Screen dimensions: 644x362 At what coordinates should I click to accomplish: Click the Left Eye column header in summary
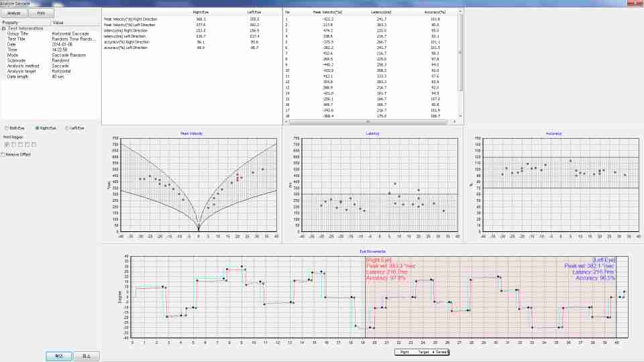click(x=254, y=12)
